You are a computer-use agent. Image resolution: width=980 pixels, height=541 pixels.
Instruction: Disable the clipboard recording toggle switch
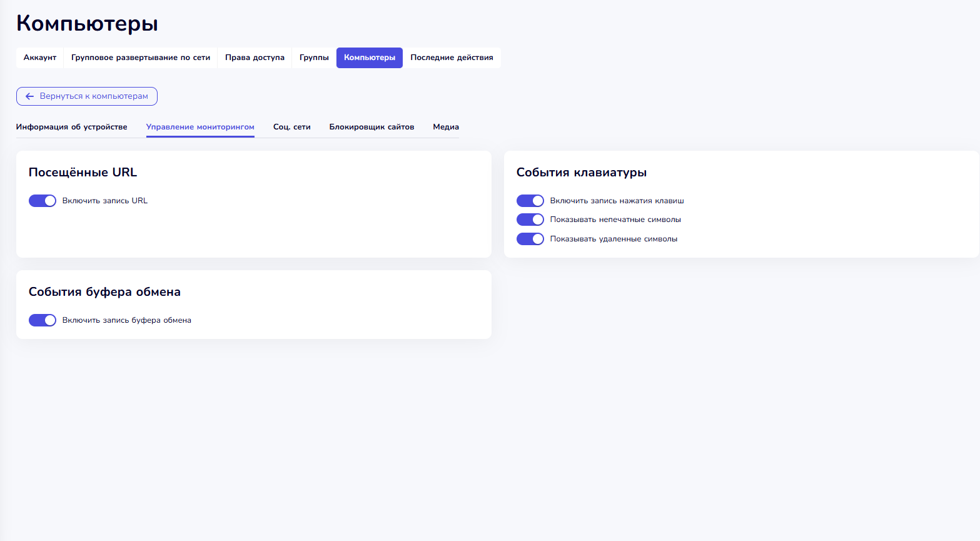point(43,320)
